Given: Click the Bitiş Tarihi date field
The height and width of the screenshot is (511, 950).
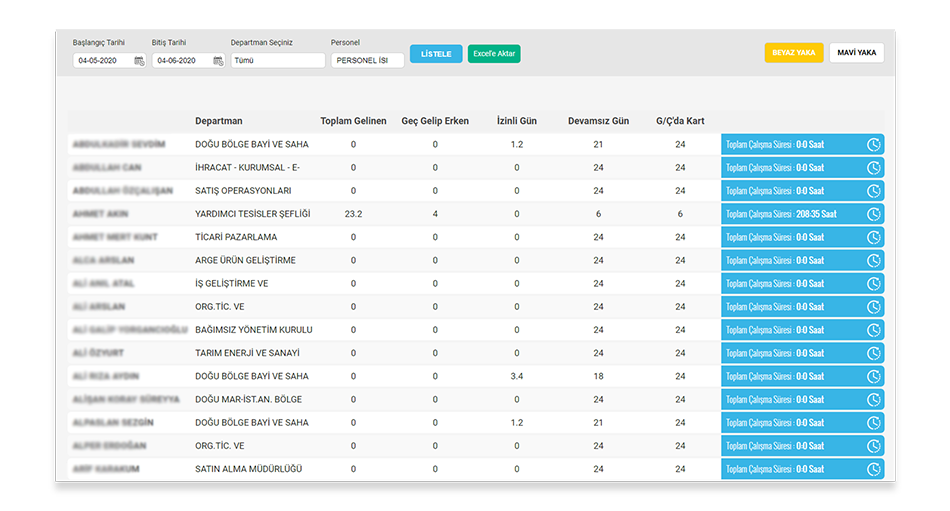Looking at the screenshot, I should click(x=181, y=60).
